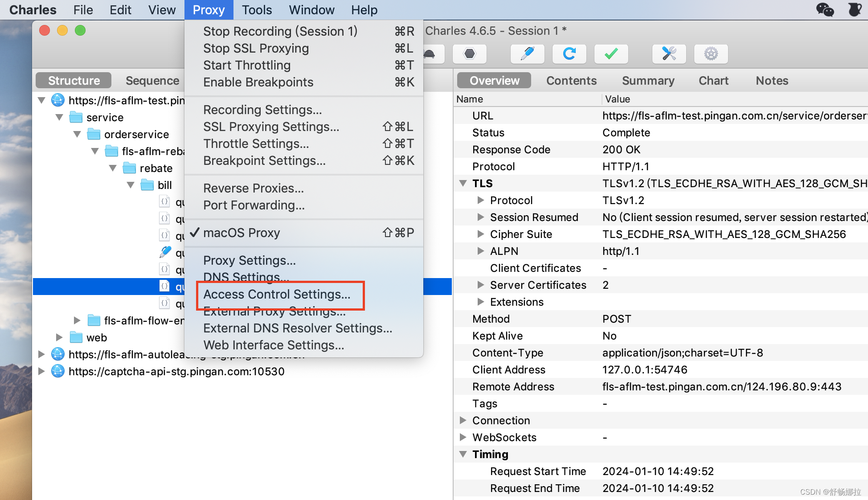Image resolution: width=868 pixels, height=500 pixels.
Task: Click the bill folder icon
Action: (147, 185)
